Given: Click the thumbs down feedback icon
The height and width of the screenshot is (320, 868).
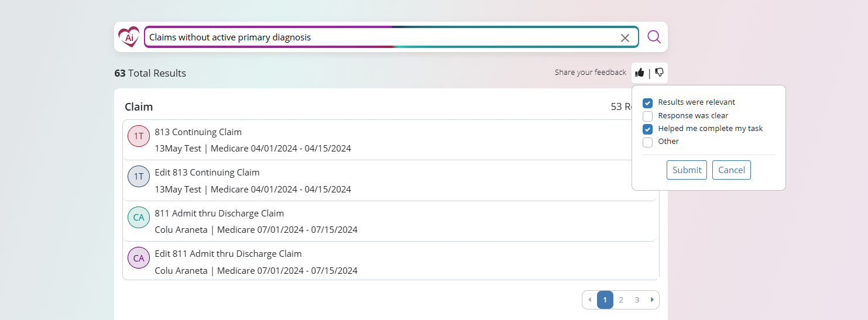Looking at the screenshot, I should coord(659,73).
